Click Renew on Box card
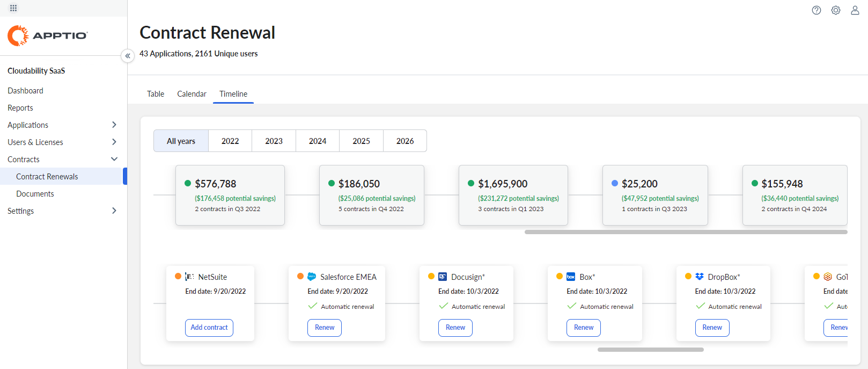Image resolution: width=868 pixels, height=369 pixels. (584, 328)
